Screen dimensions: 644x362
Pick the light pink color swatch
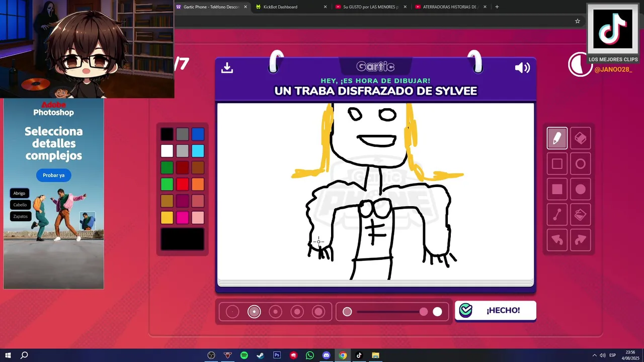point(198,217)
